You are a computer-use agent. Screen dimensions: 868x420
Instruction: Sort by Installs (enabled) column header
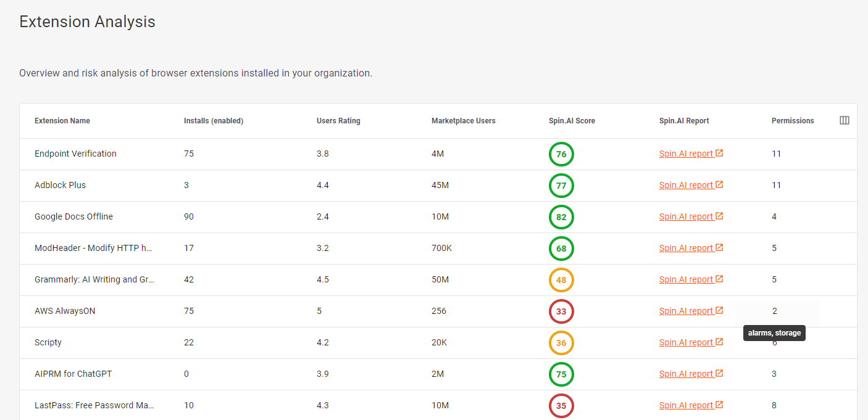(214, 121)
